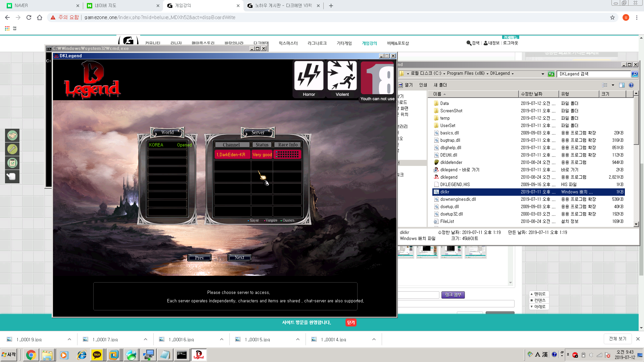Click the DKLegend 검색 search field
This screenshot has height=362, width=644.
[x=594, y=74]
